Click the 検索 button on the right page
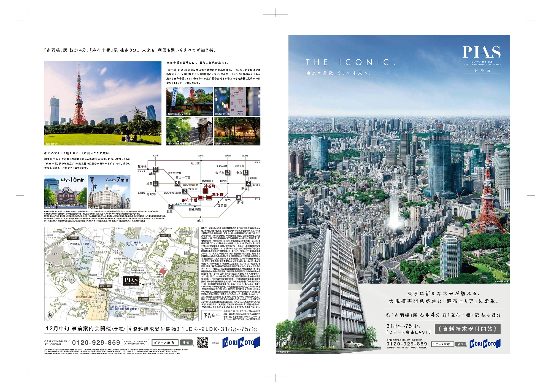The height and width of the screenshot is (392, 551). coord(460,344)
